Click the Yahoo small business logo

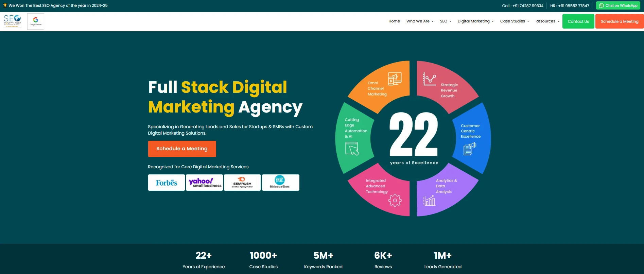205,183
